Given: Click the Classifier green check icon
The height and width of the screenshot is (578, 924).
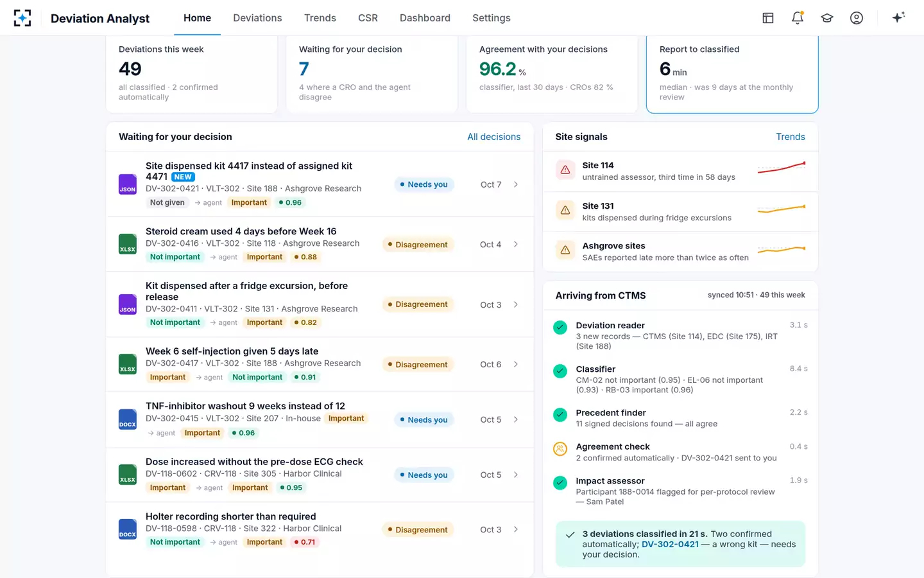Looking at the screenshot, I should [x=560, y=371].
